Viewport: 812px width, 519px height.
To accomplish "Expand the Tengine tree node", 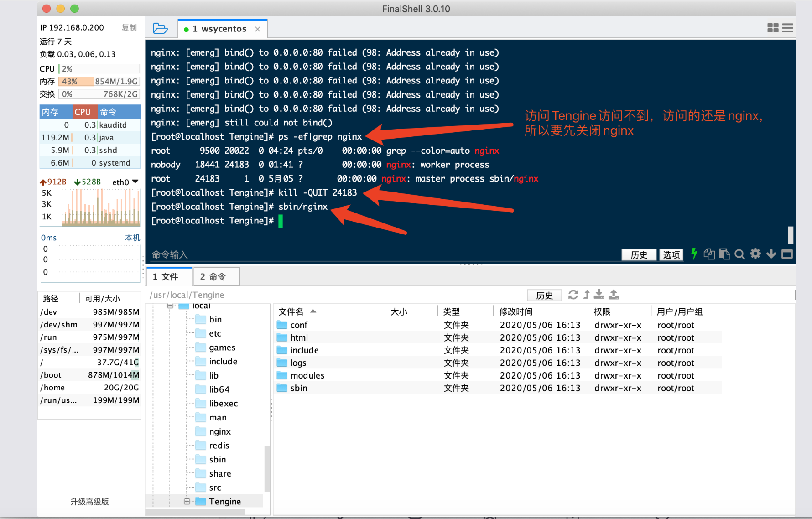I will (x=187, y=501).
